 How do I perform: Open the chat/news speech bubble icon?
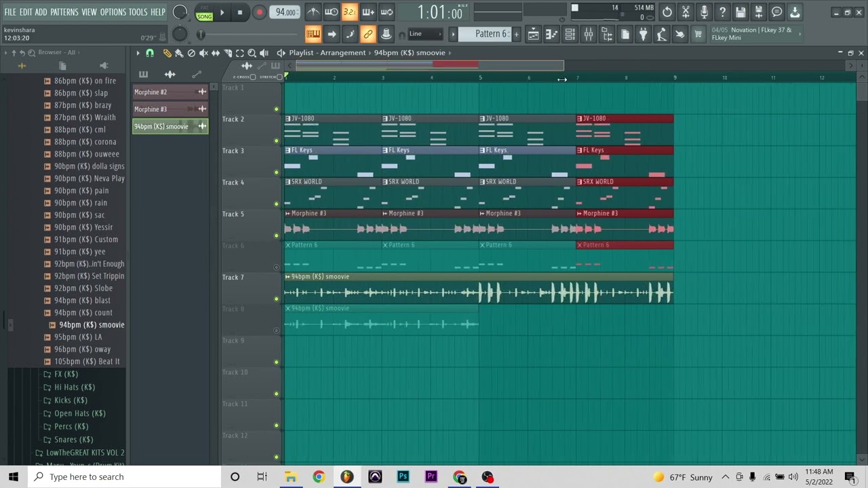777,12
